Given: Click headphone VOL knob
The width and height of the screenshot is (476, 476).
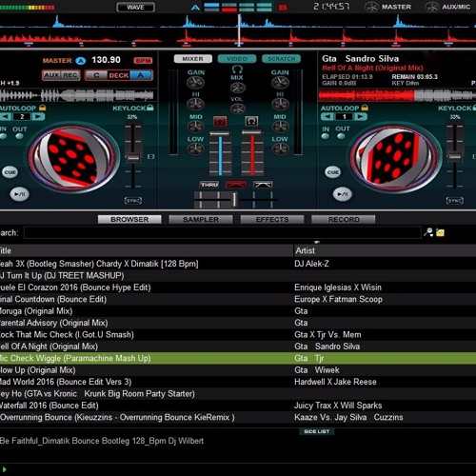Looking at the screenshot, I should 237,109.
